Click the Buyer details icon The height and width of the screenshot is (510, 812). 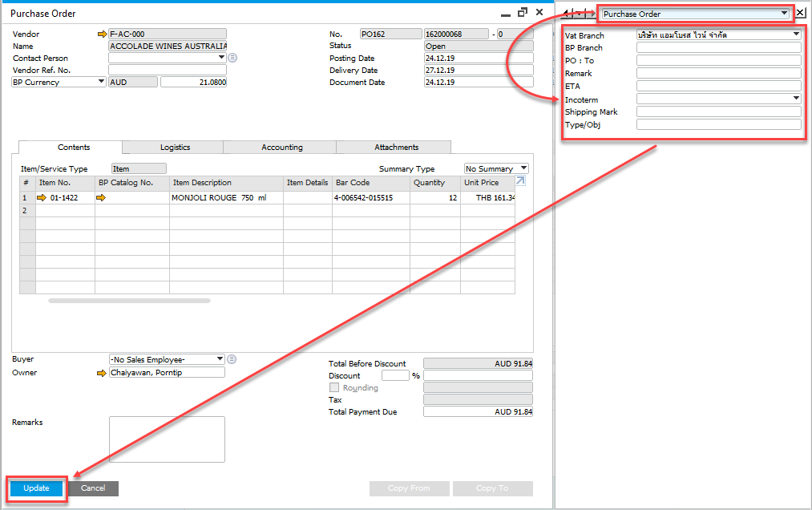pos(232,359)
